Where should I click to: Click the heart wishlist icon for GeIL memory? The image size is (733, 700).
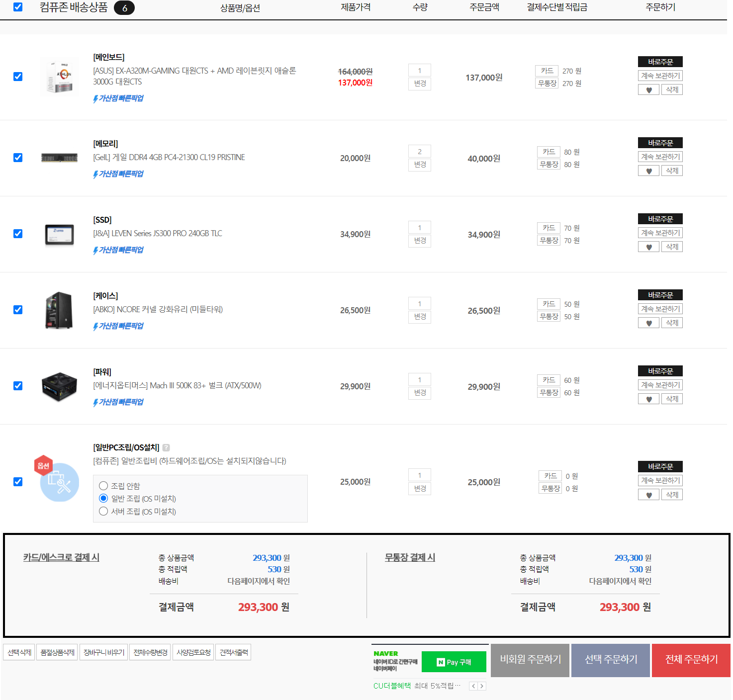(x=648, y=171)
